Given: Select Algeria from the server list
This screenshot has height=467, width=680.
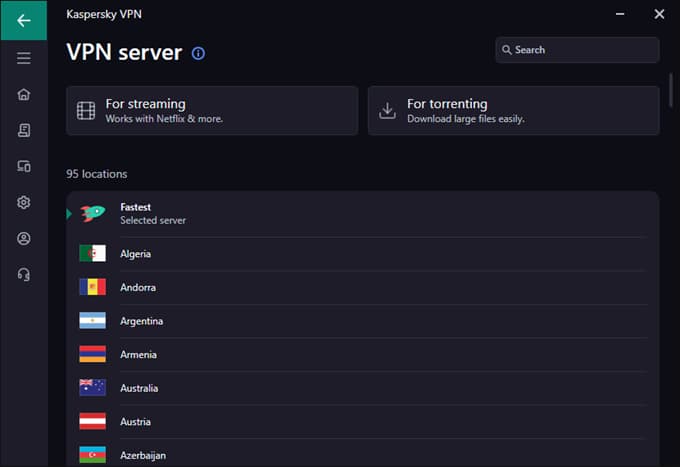Looking at the screenshot, I should (x=362, y=254).
